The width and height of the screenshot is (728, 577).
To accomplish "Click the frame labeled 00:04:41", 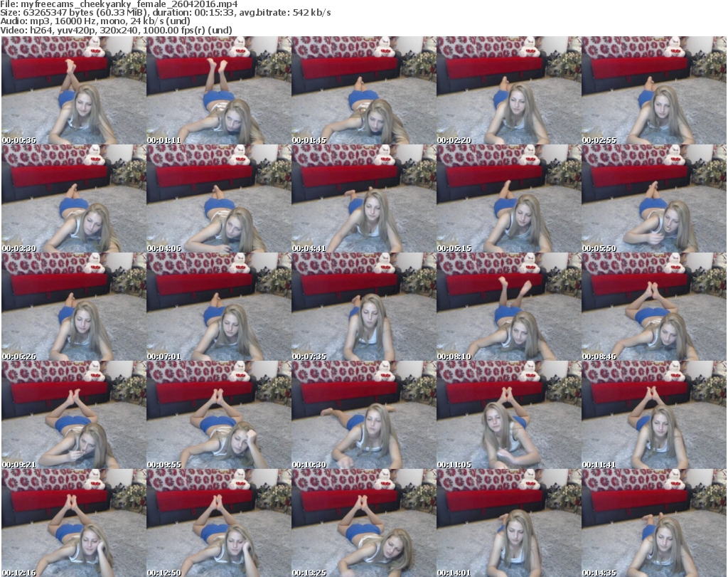I will tap(363, 198).
